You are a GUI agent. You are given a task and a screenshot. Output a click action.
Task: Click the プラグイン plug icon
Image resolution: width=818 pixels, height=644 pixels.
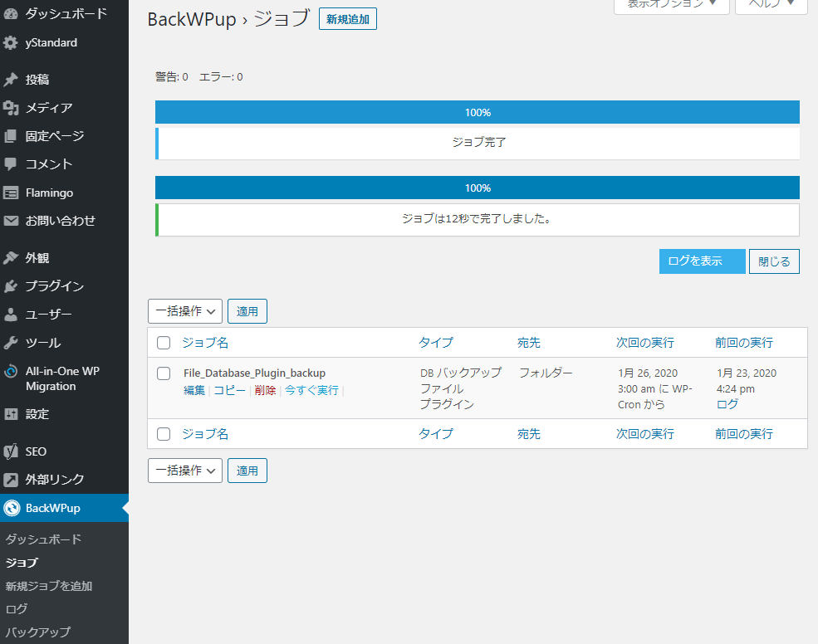(x=11, y=286)
